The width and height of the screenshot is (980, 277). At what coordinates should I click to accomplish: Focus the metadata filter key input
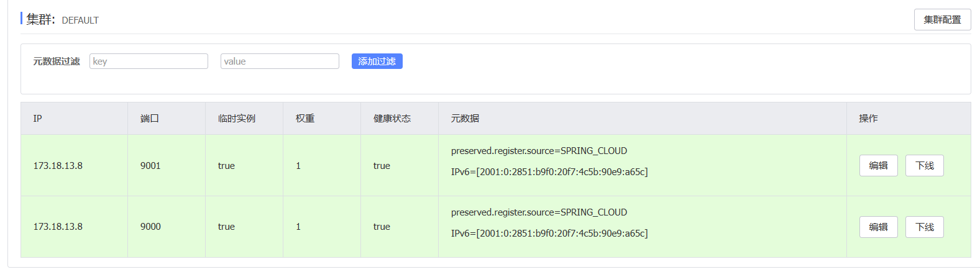[x=149, y=61]
